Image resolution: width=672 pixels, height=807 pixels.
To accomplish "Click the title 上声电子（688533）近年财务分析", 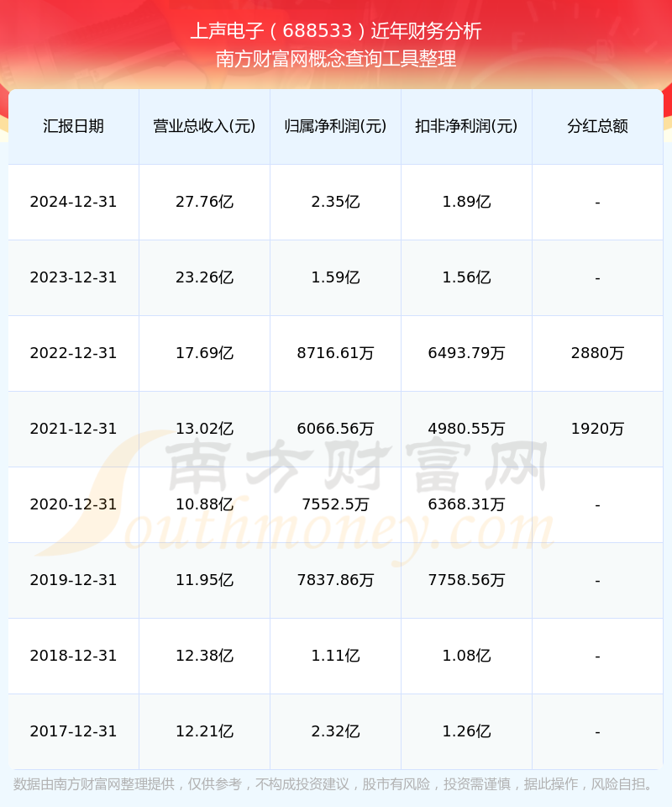I will (336, 31).
